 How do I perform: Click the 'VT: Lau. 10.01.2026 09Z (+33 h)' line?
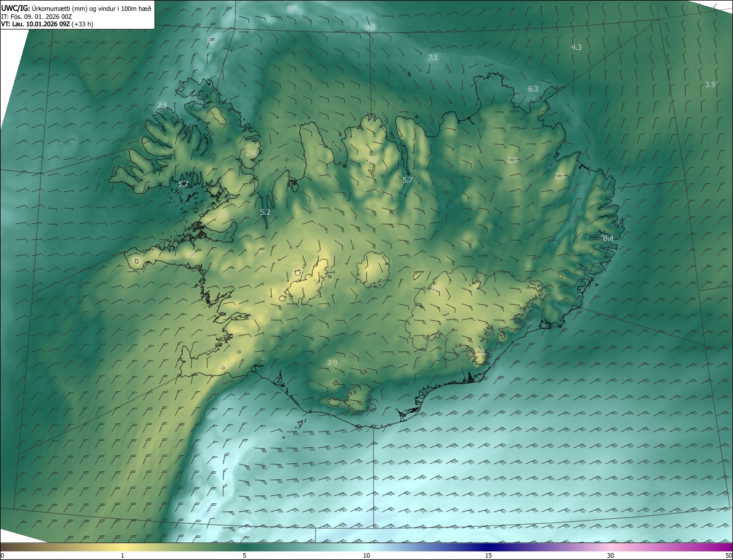48,24
